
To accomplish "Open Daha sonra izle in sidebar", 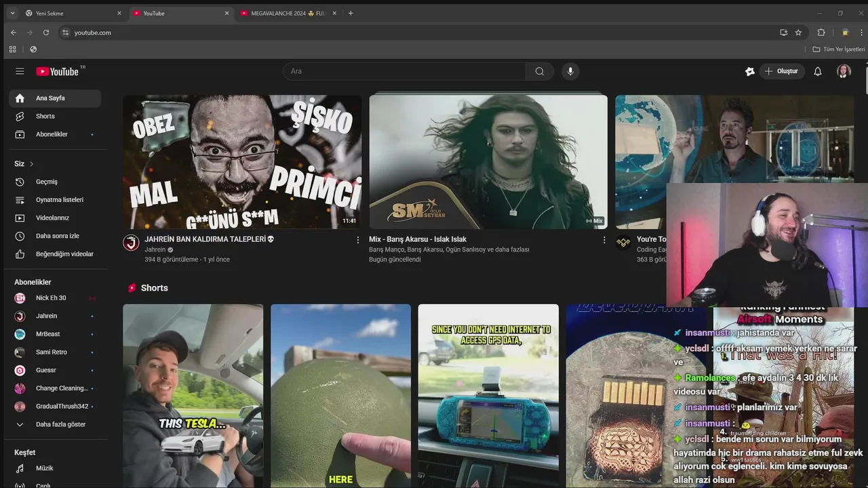I will [x=58, y=236].
